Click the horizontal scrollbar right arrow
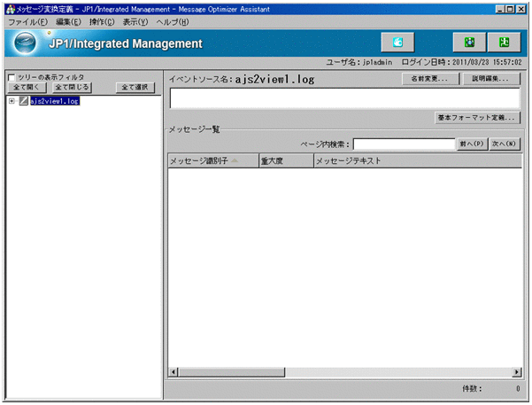Viewport: 532px width, 405px height. point(516,372)
